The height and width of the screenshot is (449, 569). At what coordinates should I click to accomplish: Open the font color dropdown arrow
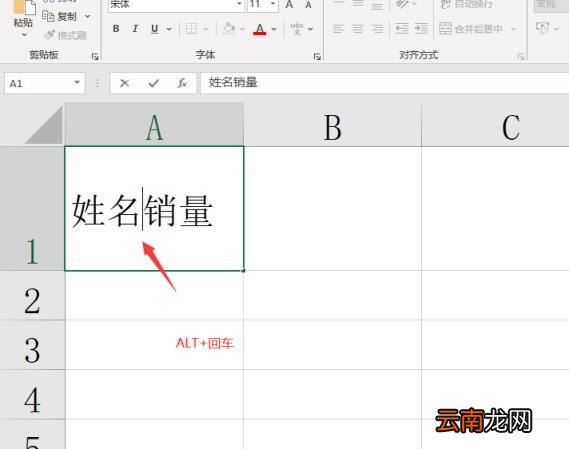274,29
